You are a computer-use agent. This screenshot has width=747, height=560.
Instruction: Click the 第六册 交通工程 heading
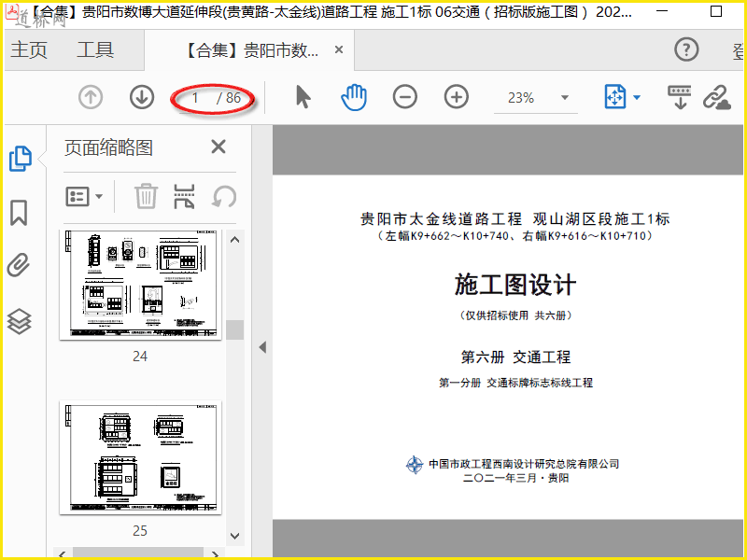[x=515, y=357]
